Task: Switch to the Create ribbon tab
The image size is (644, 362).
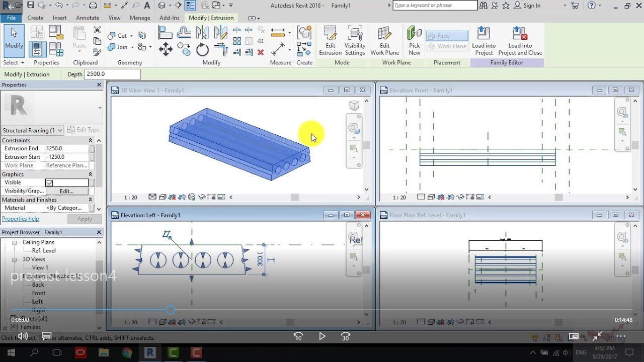Action: pyautogui.click(x=35, y=18)
